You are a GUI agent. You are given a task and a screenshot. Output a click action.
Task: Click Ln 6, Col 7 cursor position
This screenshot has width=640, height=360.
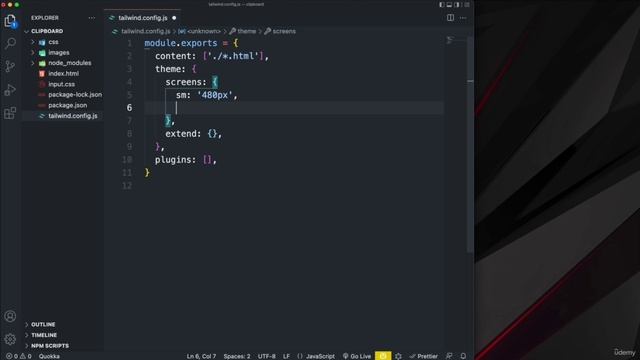(x=201, y=356)
